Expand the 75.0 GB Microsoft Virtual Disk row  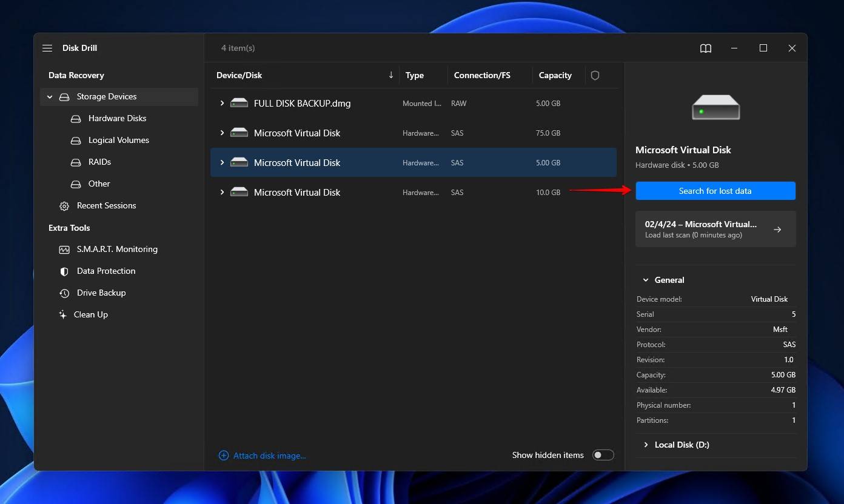tap(222, 133)
